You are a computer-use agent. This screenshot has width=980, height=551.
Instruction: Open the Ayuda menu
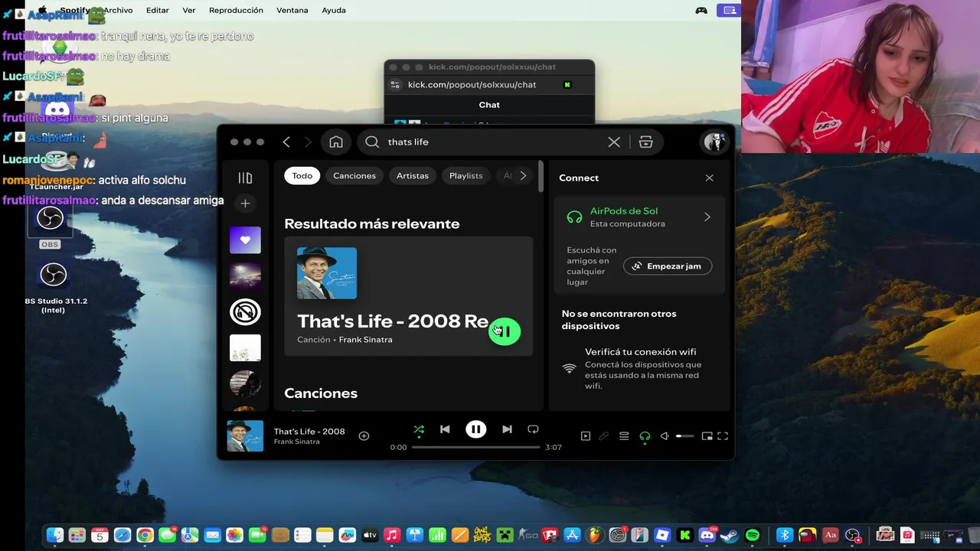334,10
